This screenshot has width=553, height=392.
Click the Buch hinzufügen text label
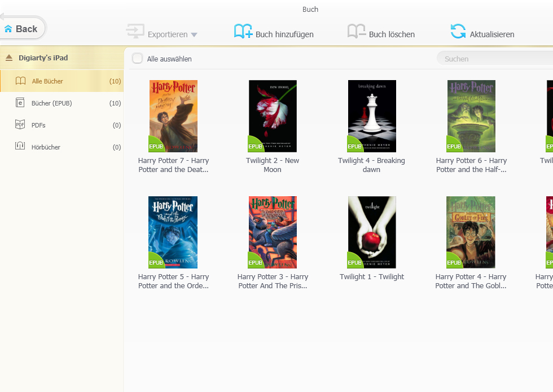point(284,34)
